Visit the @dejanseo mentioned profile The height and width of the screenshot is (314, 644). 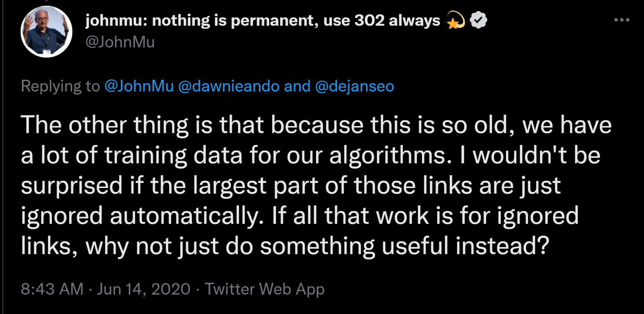tap(354, 86)
